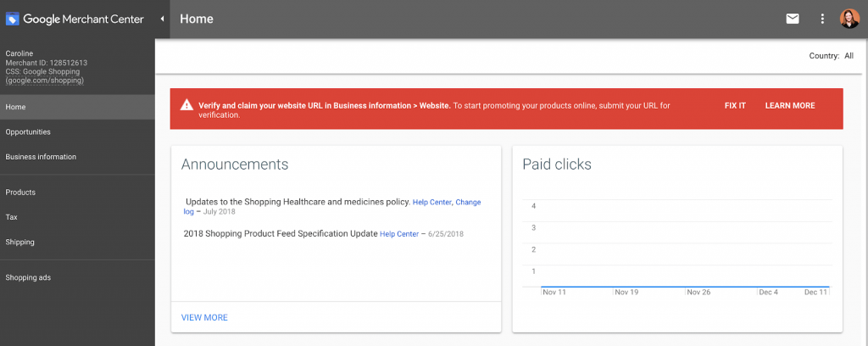This screenshot has width=868, height=346.
Task: Click VIEW MORE under Announcements
Action: click(x=204, y=317)
